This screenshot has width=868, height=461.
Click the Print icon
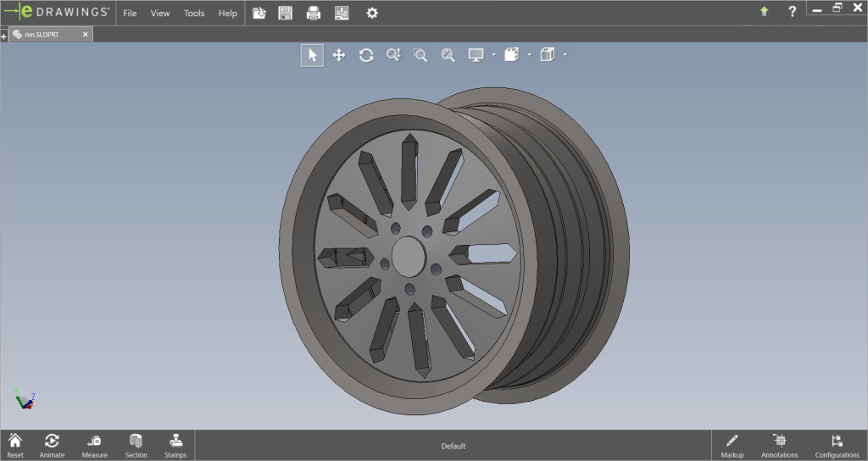pos(314,13)
